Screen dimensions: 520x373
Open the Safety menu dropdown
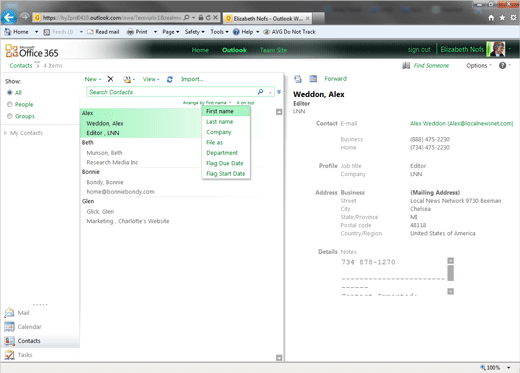194,32
